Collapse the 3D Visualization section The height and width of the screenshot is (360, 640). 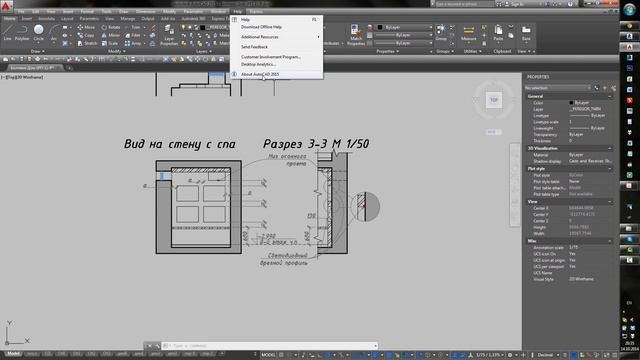610,148
